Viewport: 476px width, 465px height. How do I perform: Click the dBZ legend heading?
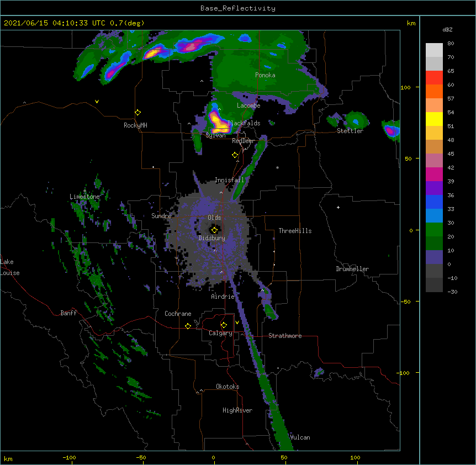[x=447, y=29]
